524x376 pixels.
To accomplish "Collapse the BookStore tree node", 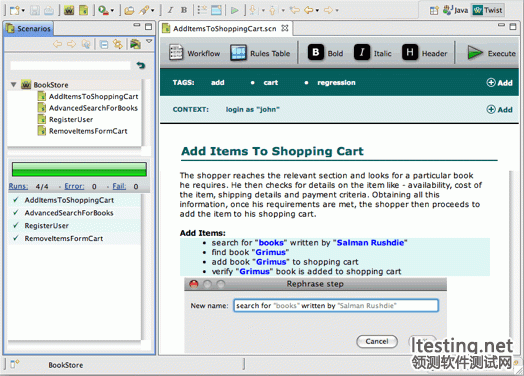I will (14, 85).
